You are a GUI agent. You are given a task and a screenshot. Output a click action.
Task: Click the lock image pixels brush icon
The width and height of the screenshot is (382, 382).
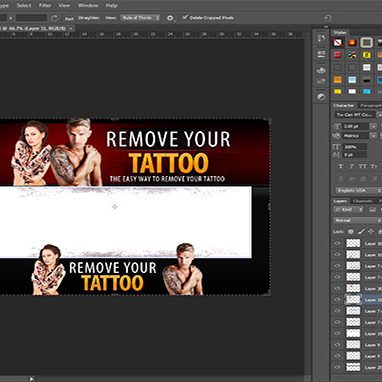tap(361, 231)
